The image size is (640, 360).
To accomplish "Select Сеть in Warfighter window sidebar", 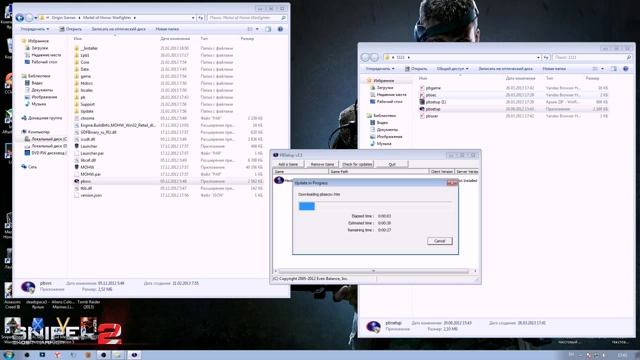I will 29,167.
